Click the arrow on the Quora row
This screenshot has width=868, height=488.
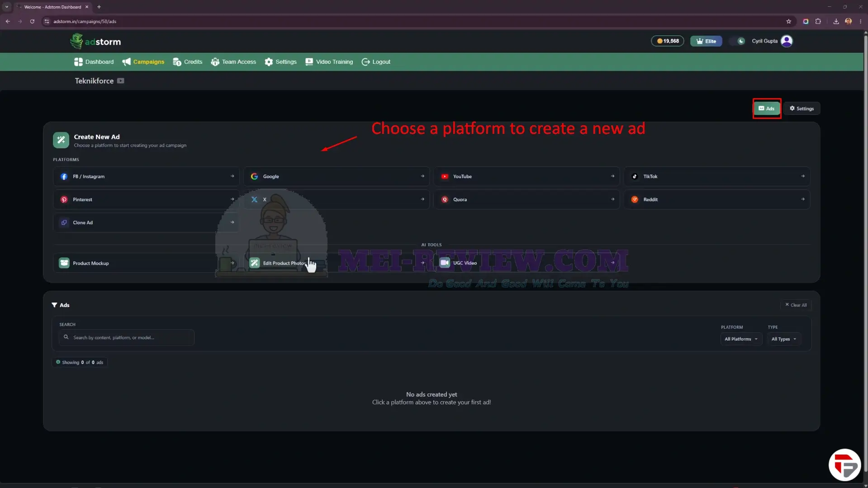click(x=612, y=199)
